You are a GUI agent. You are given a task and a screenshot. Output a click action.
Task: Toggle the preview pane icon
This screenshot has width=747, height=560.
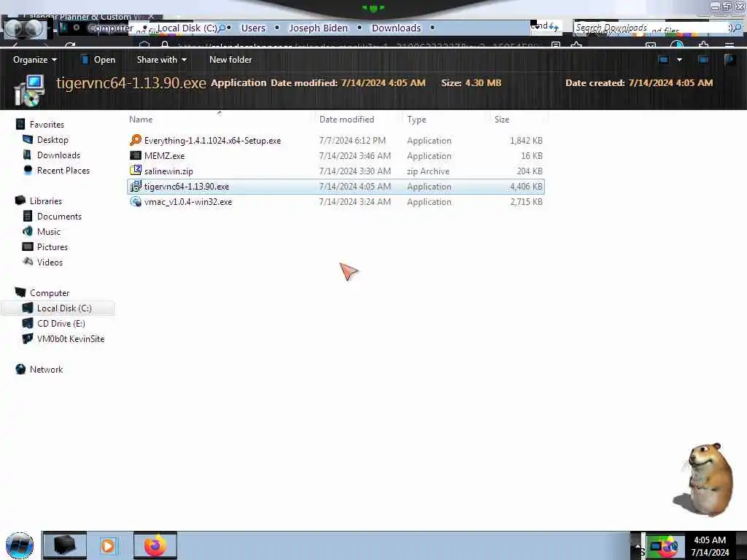click(x=703, y=60)
